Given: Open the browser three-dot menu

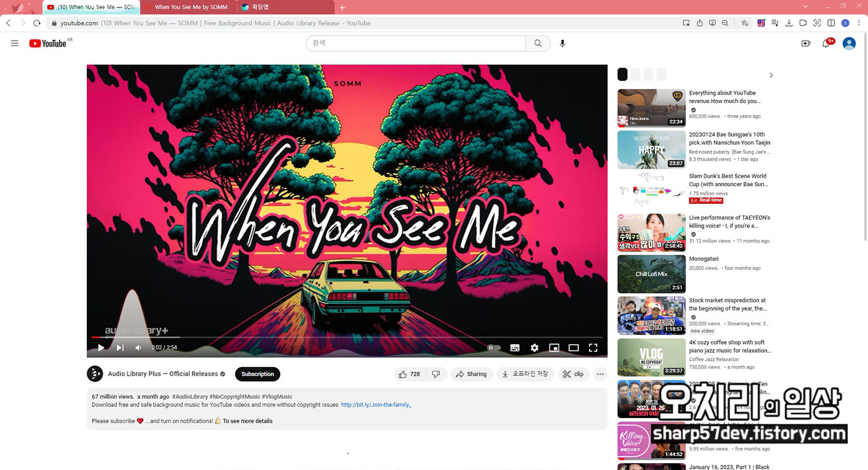Looking at the screenshot, I should click(x=859, y=23).
